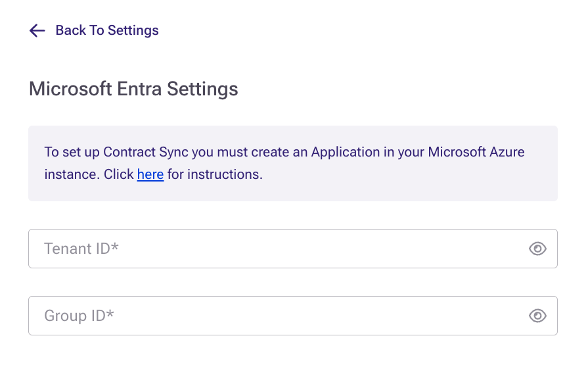Return to Settings using the back link
Viewport: 588px width, 365px height.
click(x=106, y=30)
